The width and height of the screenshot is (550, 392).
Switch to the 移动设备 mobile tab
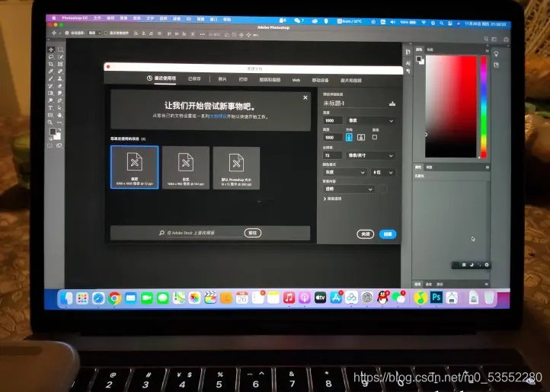tap(320, 80)
